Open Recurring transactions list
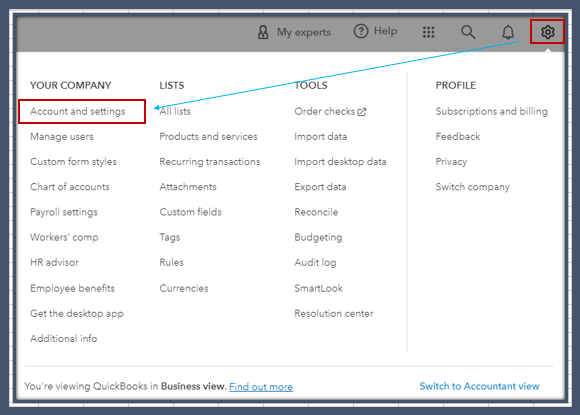 (x=210, y=162)
